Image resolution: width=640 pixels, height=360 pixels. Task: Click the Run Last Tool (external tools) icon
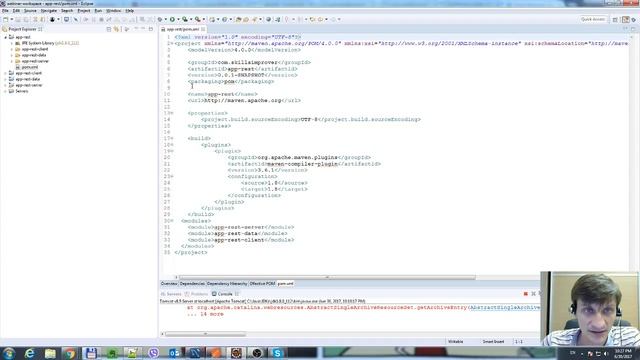click(x=198, y=19)
